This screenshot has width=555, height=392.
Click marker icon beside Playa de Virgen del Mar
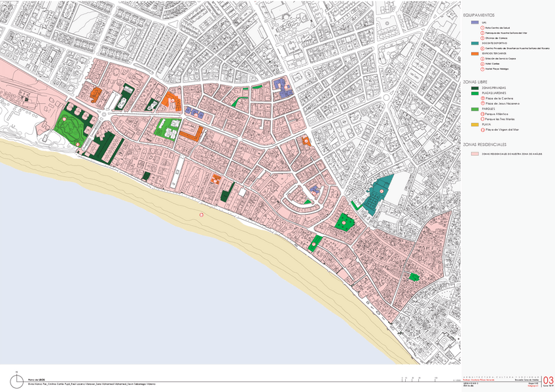tap(482, 130)
